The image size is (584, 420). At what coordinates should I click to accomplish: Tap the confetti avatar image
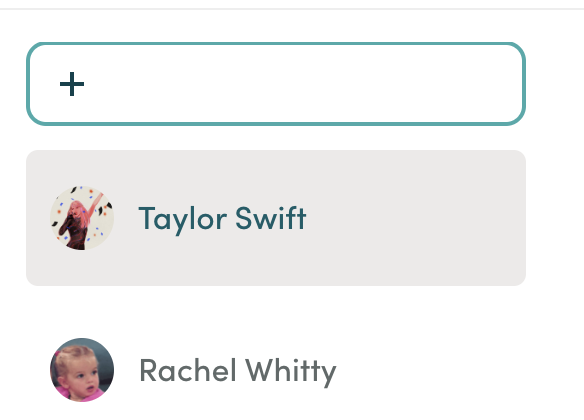82,218
